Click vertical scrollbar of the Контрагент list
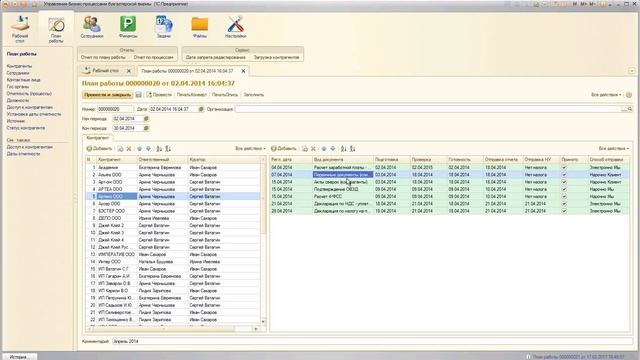This screenshot has height=360, width=640. coord(263,241)
